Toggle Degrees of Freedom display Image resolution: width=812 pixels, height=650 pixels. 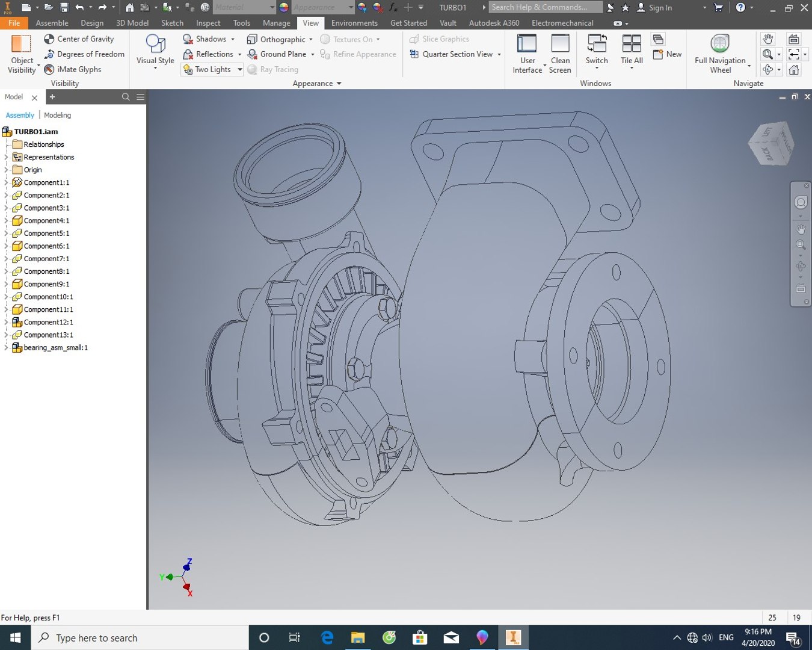point(84,54)
